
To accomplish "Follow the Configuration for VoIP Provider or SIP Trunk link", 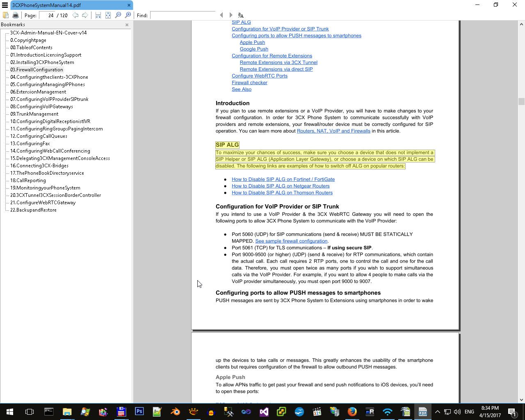I will click(x=280, y=29).
